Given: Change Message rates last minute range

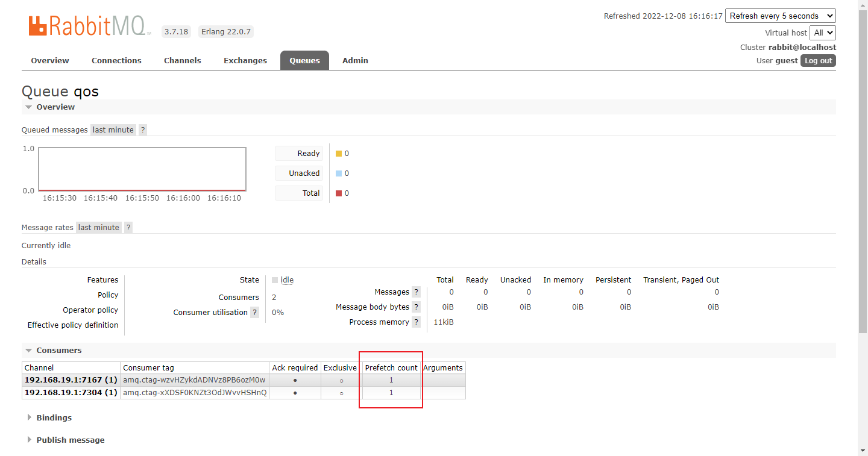Looking at the screenshot, I should [99, 227].
